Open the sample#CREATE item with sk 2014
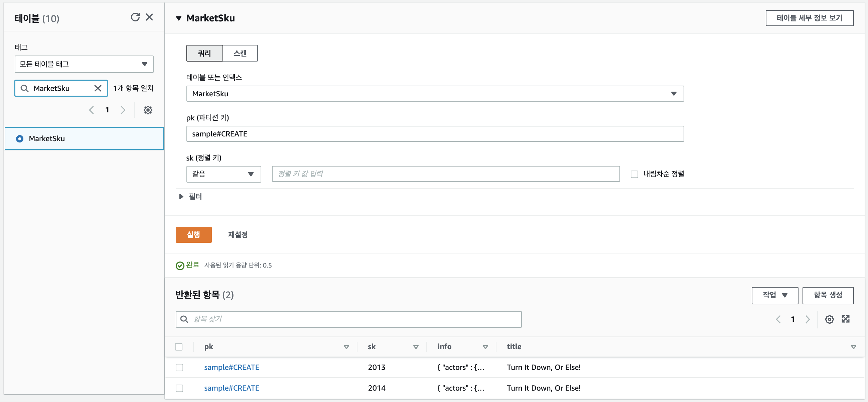The image size is (868, 402). pyautogui.click(x=232, y=388)
